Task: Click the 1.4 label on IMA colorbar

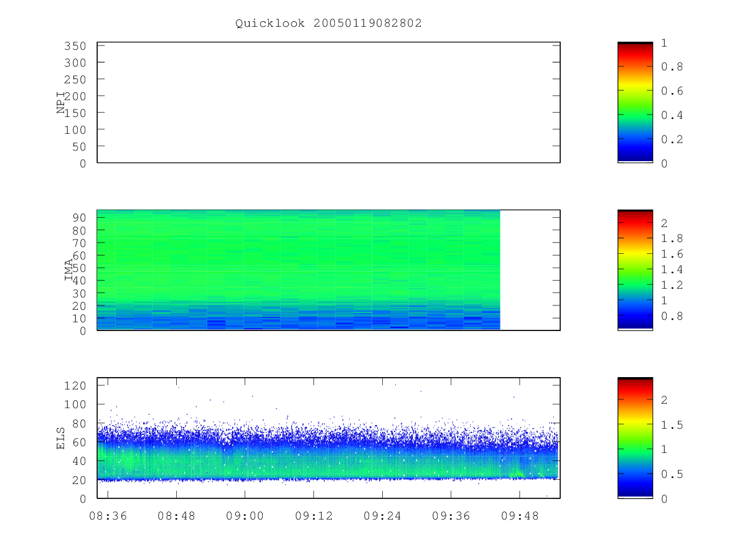Action: [x=671, y=269]
